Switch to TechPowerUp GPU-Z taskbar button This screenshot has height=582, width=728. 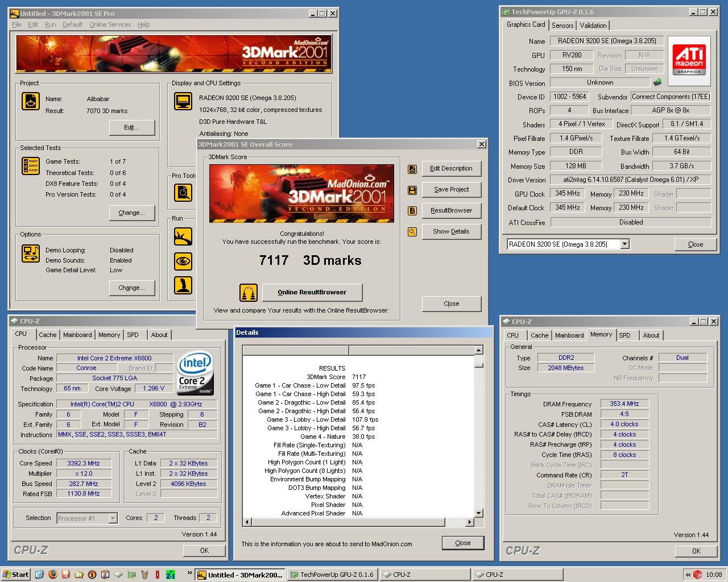click(332, 575)
